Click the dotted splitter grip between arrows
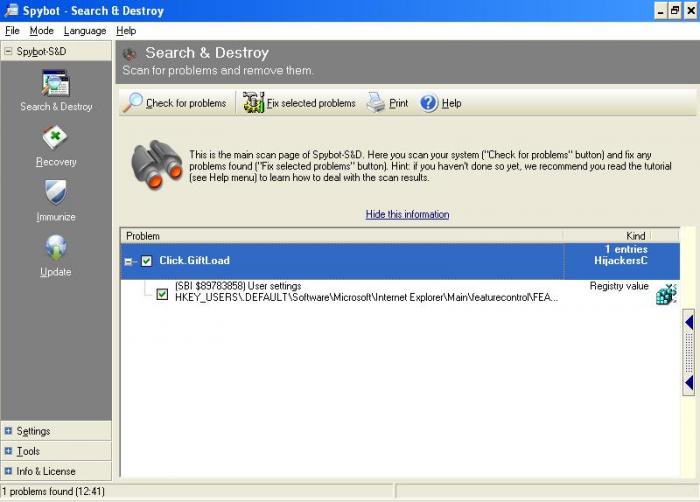 (689, 352)
